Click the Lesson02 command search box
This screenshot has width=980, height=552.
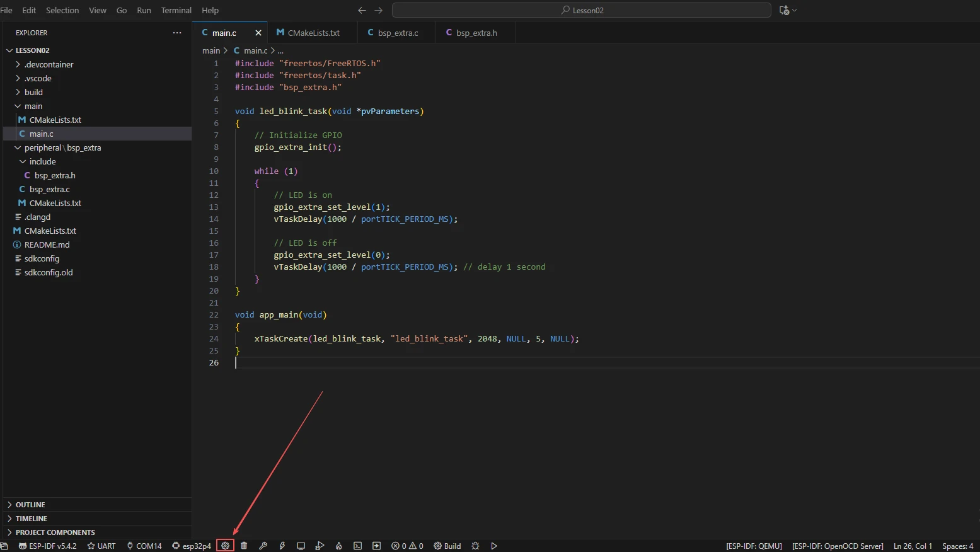click(x=581, y=11)
